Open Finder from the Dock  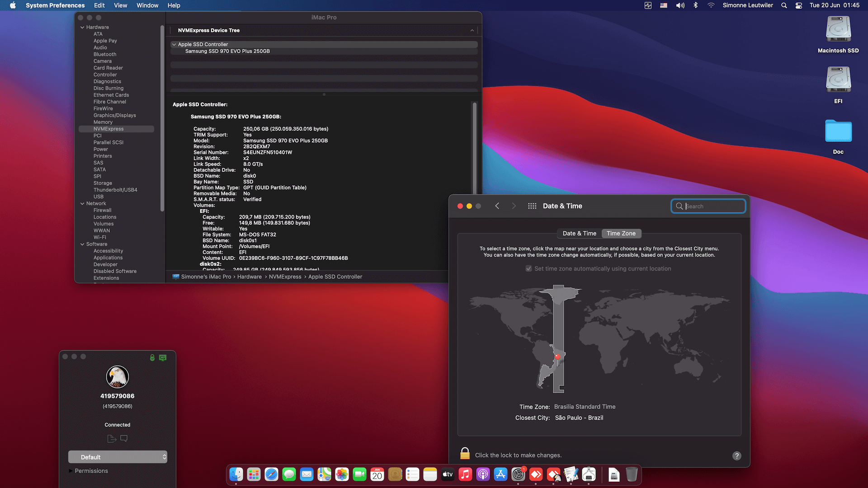click(236, 474)
